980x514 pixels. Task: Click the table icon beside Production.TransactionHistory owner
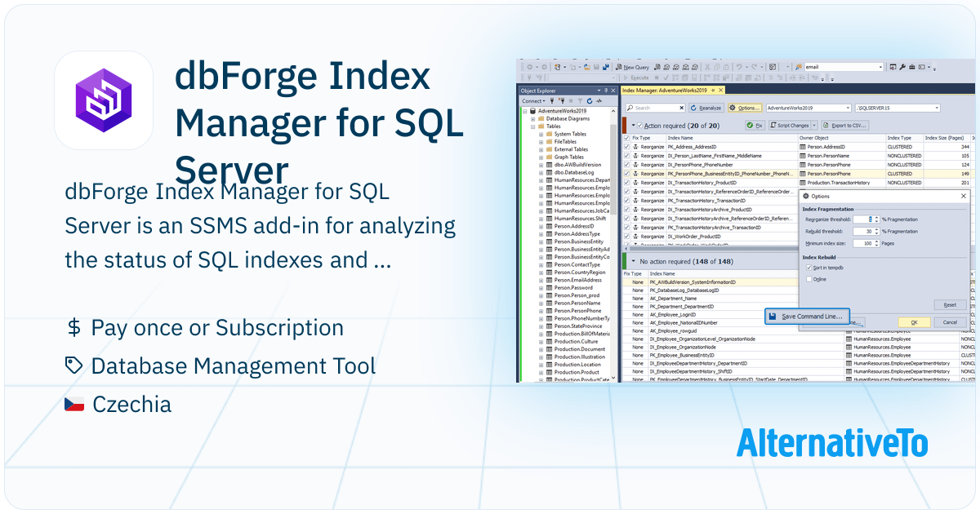point(803,183)
